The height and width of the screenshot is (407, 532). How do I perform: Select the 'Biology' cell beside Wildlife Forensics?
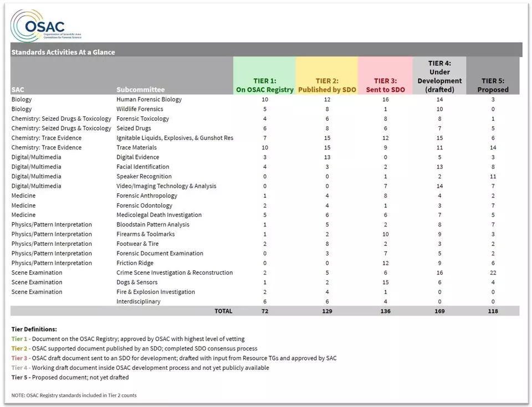[x=22, y=109]
